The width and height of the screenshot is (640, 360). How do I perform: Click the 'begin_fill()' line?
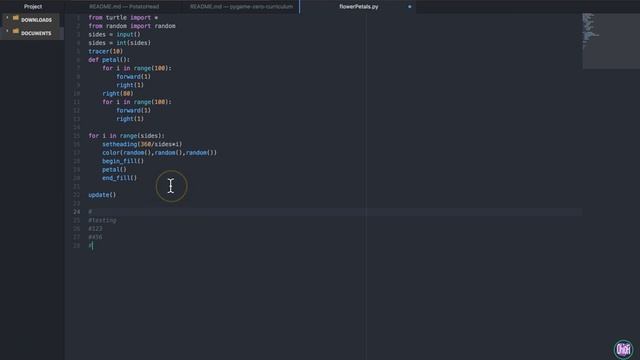pos(123,161)
